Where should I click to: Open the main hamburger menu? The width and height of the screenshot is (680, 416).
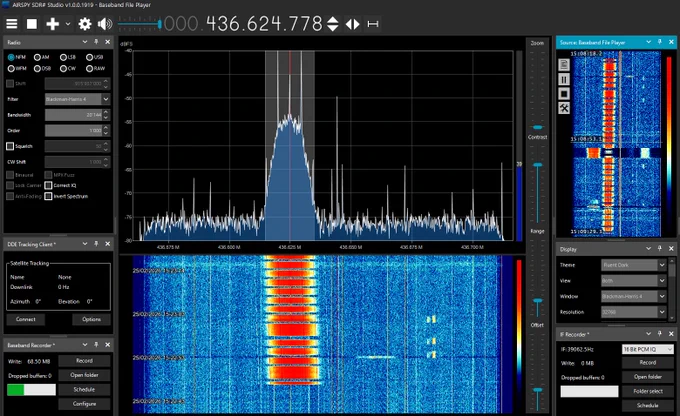click(x=12, y=24)
